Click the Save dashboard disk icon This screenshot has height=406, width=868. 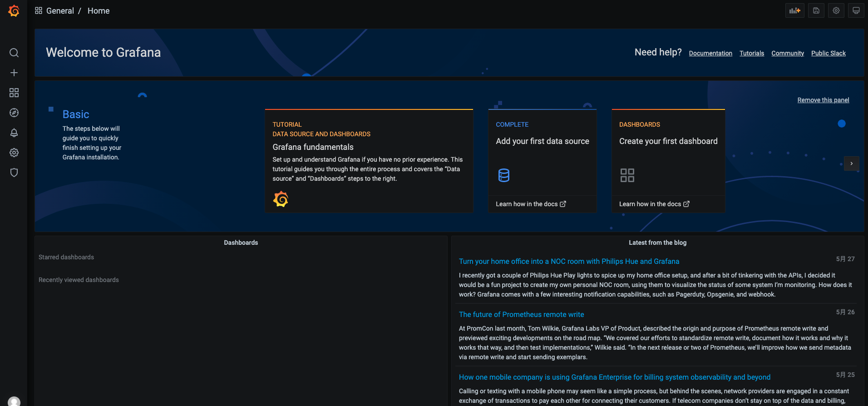tap(816, 10)
